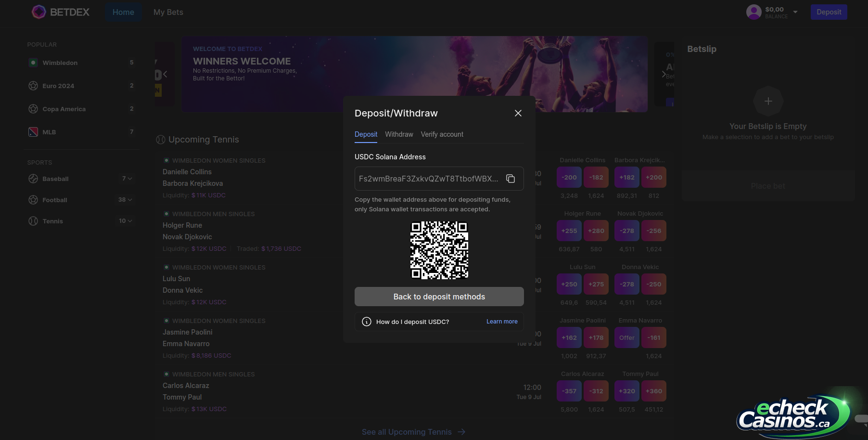
Task: Expand the Baseball sport list
Action: click(127, 179)
